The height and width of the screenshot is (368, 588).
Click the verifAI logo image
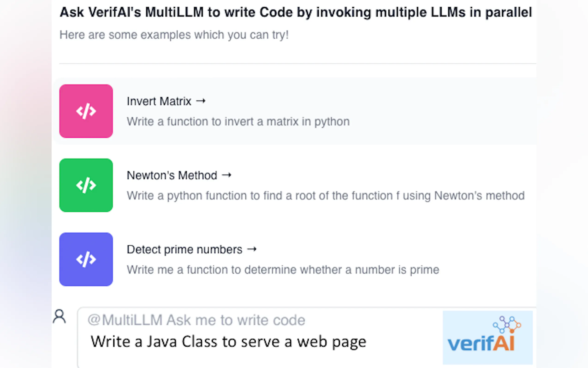coord(487,338)
